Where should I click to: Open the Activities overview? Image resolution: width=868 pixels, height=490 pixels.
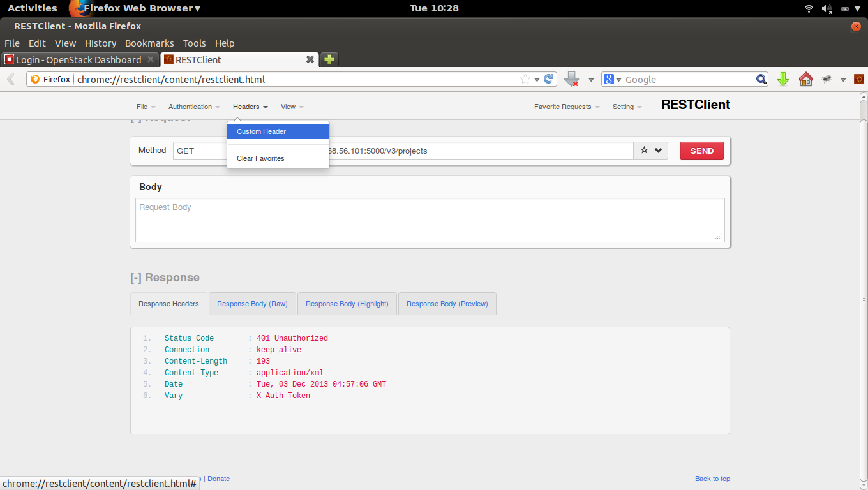(33, 8)
